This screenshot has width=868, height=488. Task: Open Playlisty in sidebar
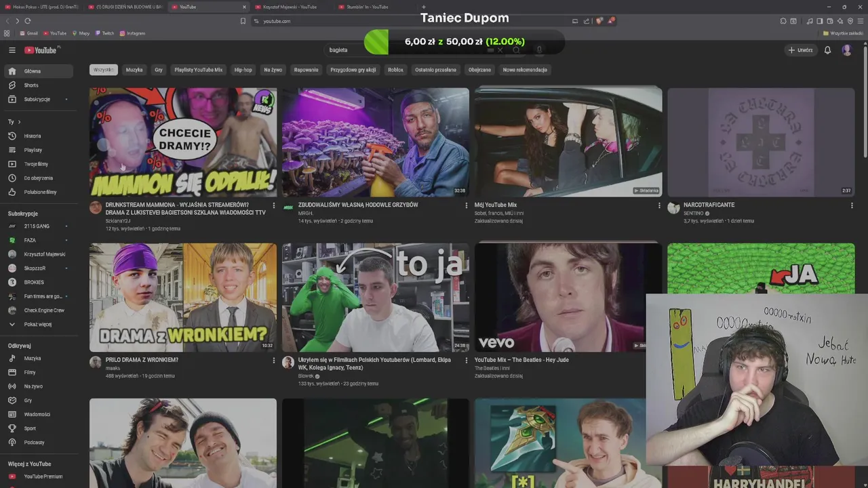click(38, 150)
